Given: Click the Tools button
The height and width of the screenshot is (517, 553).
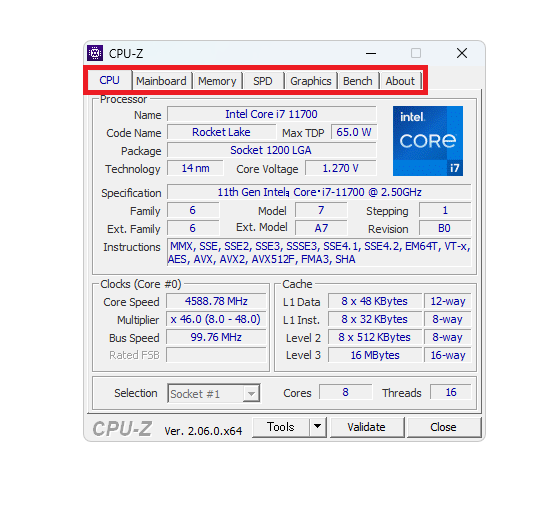Looking at the screenshot, I should click(281, 427).
